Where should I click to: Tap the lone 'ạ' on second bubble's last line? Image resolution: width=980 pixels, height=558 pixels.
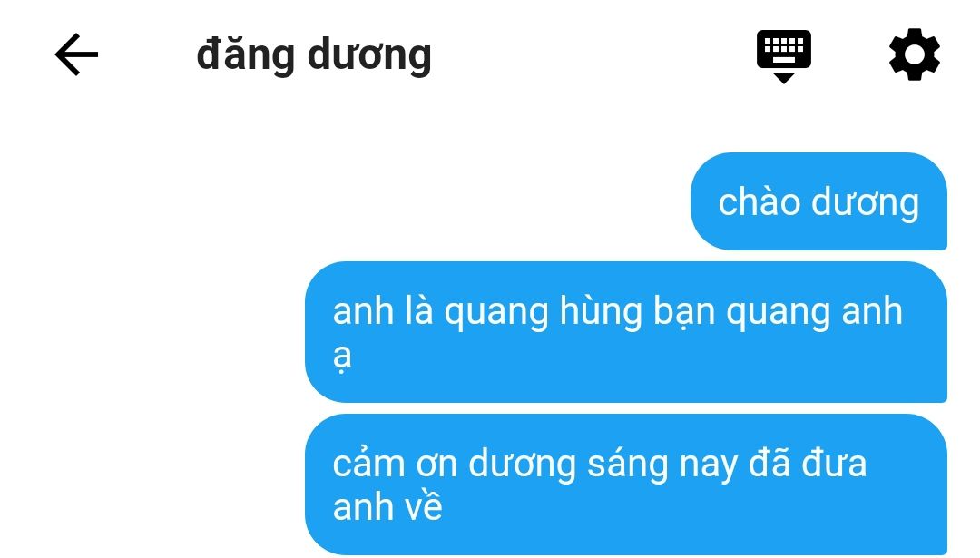pos(342,357)
